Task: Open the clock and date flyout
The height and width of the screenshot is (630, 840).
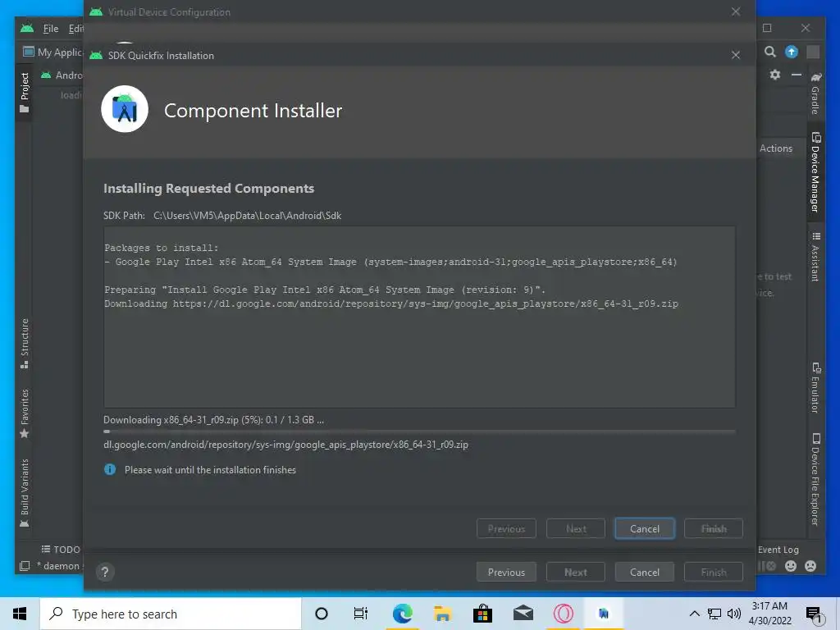Action: [769, 614]
